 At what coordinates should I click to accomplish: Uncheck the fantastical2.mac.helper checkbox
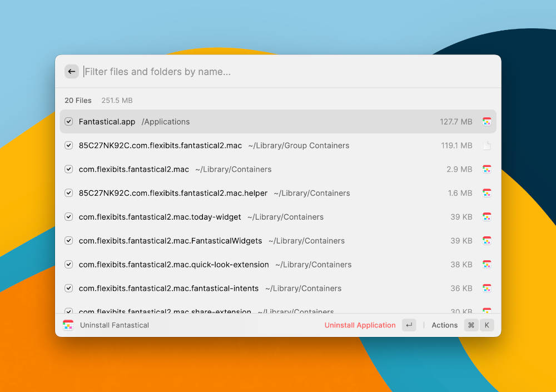(x=69, y=193)
